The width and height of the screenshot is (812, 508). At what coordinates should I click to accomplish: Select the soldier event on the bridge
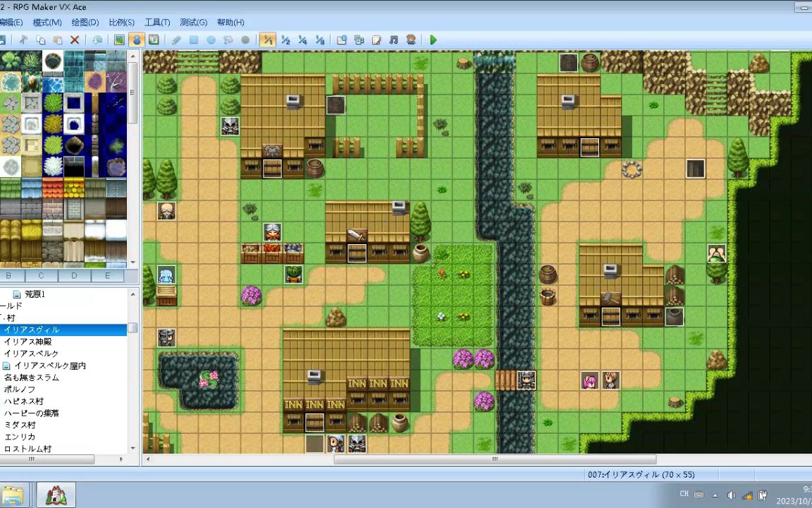pyautogui.click(x=526, y=380)
